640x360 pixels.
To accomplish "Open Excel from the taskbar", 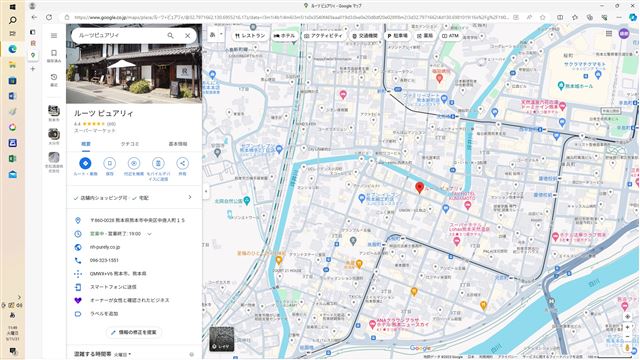I will [x=13, y=159].
